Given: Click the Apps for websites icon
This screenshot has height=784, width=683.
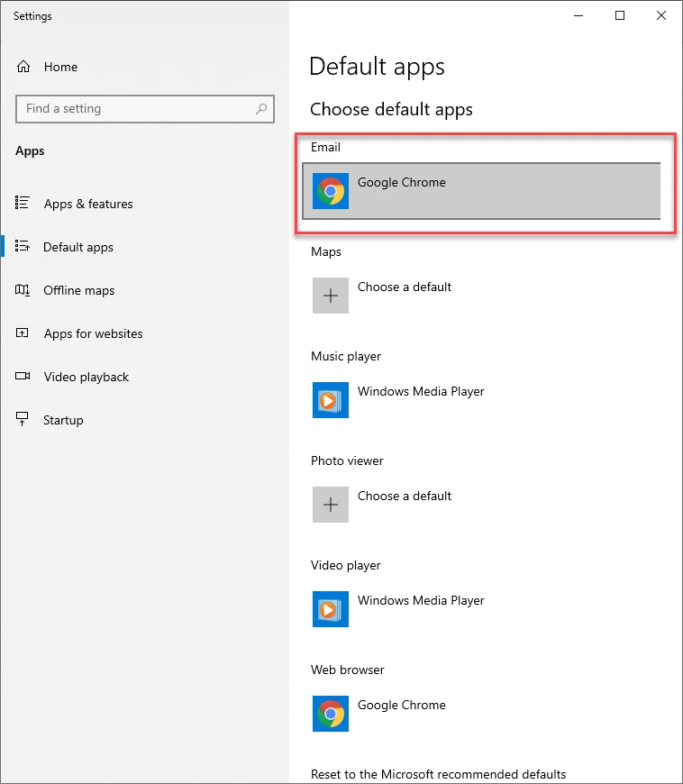Looking at the screenshot, I should click(22, 333).
